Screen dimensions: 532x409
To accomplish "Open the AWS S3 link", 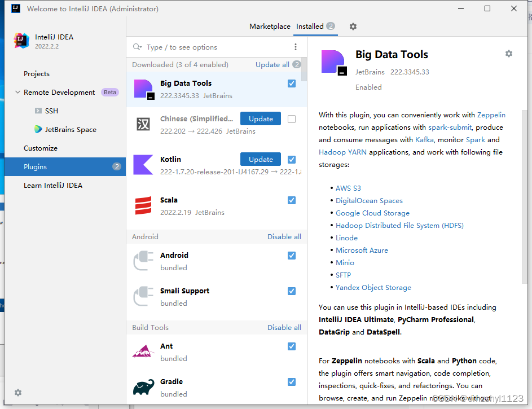I will point(348,188).
